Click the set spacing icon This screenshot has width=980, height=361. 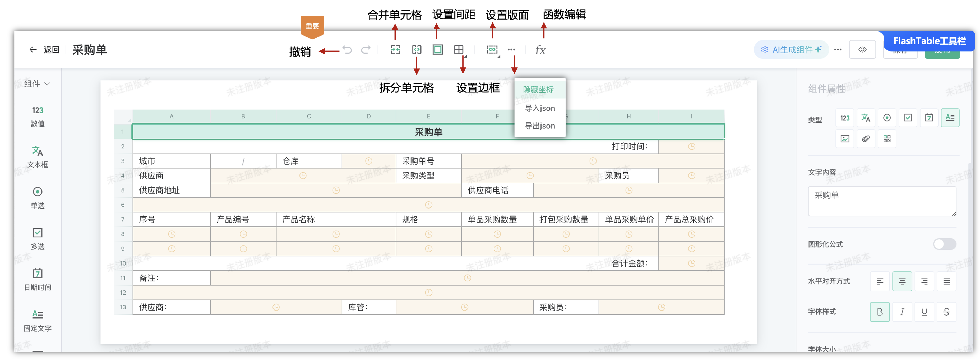pos(437,50)
